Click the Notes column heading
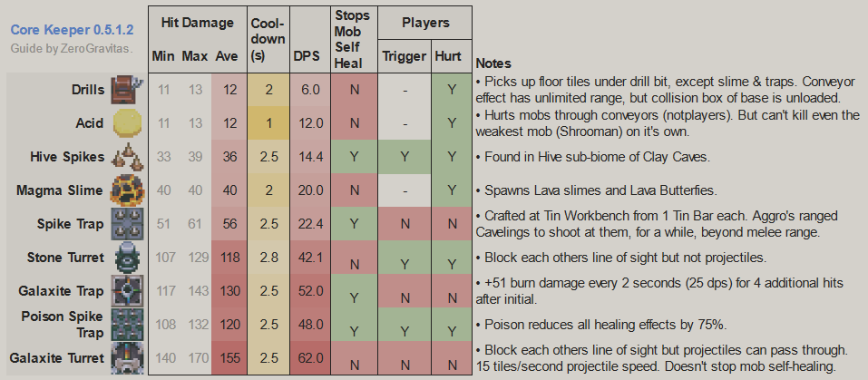 click(x=493, y=63)
